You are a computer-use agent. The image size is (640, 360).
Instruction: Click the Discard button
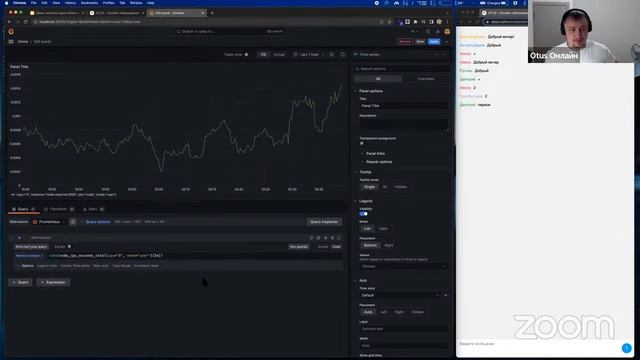click(405, 42)
